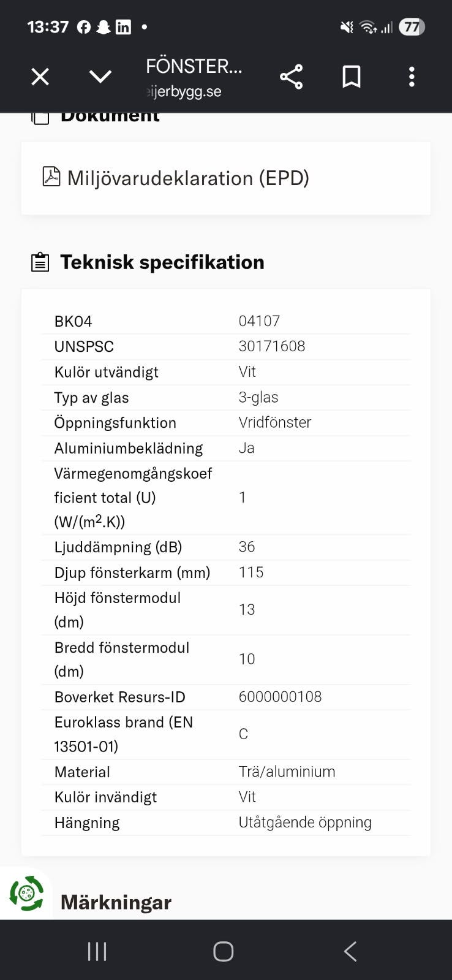The image size is (452, 980).
Task: Click the Märkningar section heading
Action: 116,902
